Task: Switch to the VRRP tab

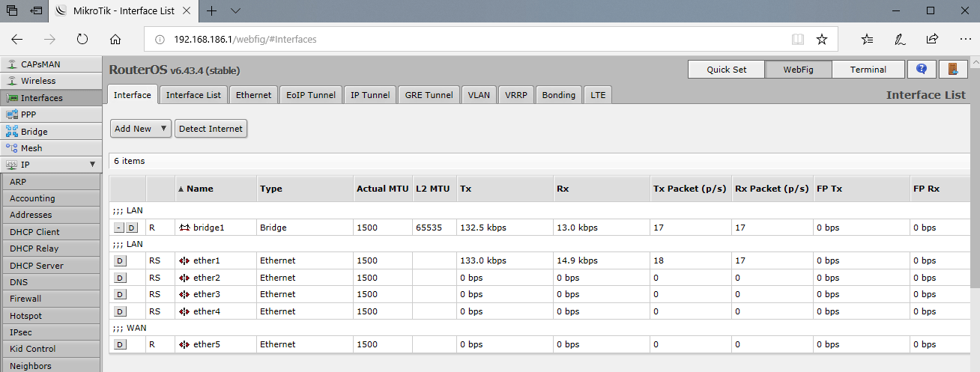Action: click(x=516, y=95)
